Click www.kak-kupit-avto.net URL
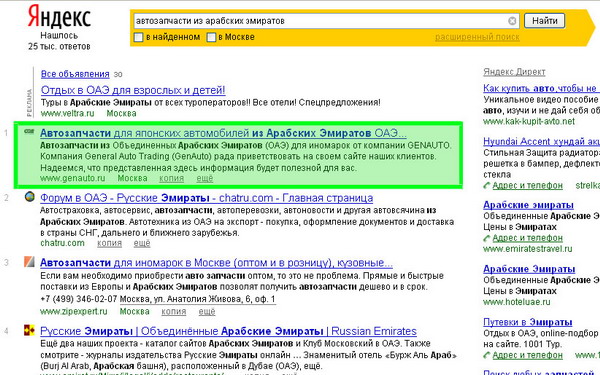Viewport: 600px width, 375px height. [x=529, y=122]
